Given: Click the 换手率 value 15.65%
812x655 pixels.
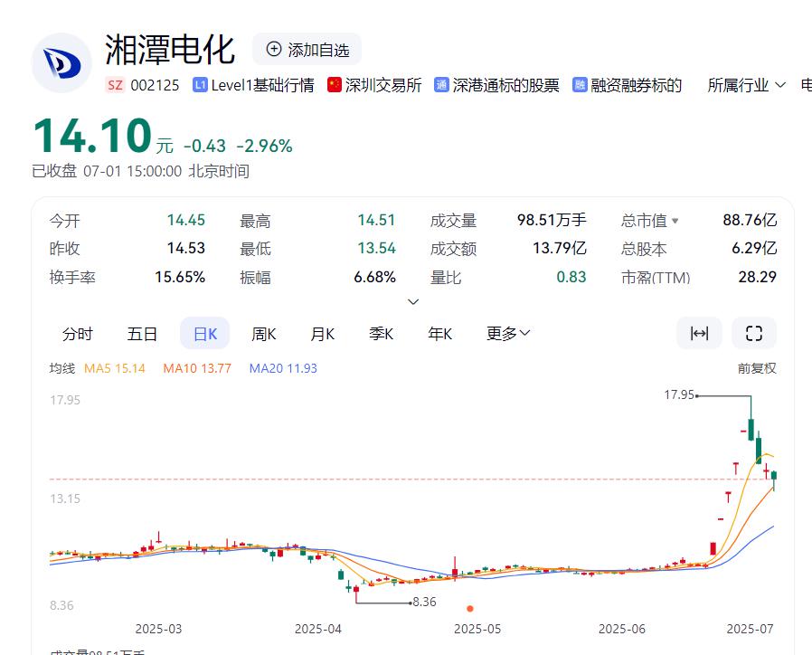Looking at the screenshot, I should tap(180, 277).
